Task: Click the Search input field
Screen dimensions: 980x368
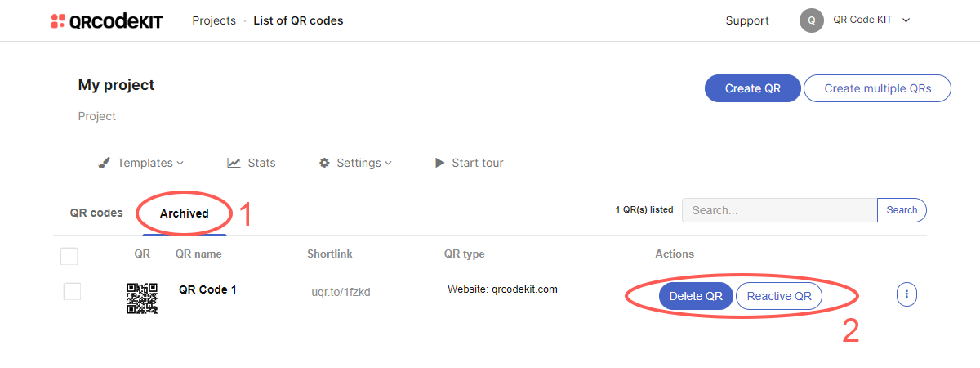Action: [x=779, y=210]
